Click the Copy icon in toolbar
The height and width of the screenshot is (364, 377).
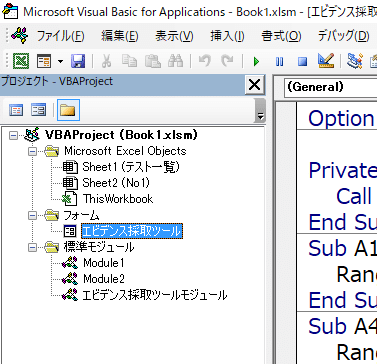tap(129, 61)
